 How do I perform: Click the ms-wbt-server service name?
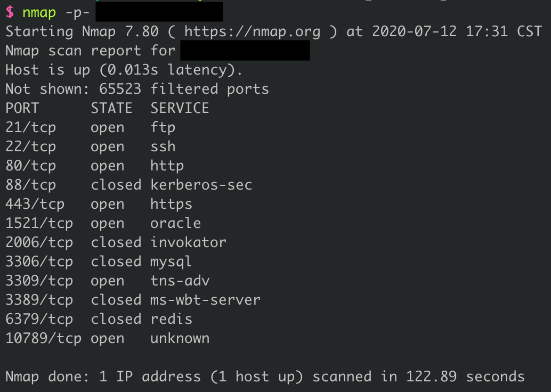point(205,300)
